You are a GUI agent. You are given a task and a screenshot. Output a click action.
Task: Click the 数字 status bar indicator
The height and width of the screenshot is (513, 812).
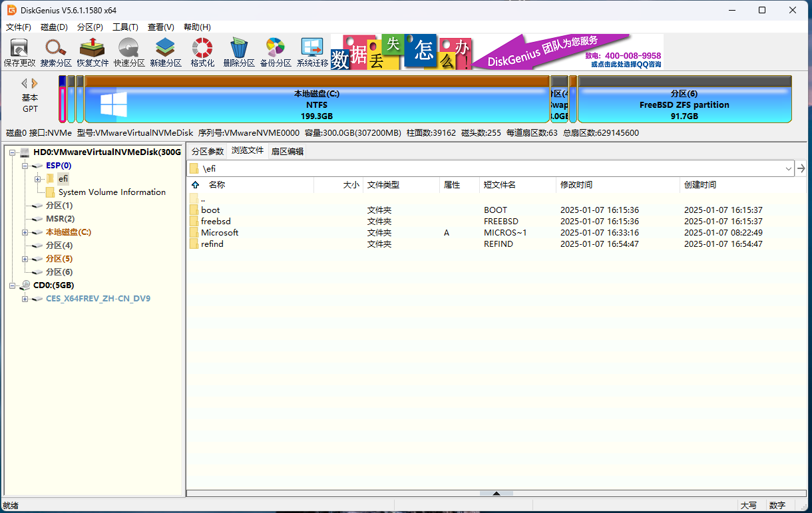tap(777, 506)
